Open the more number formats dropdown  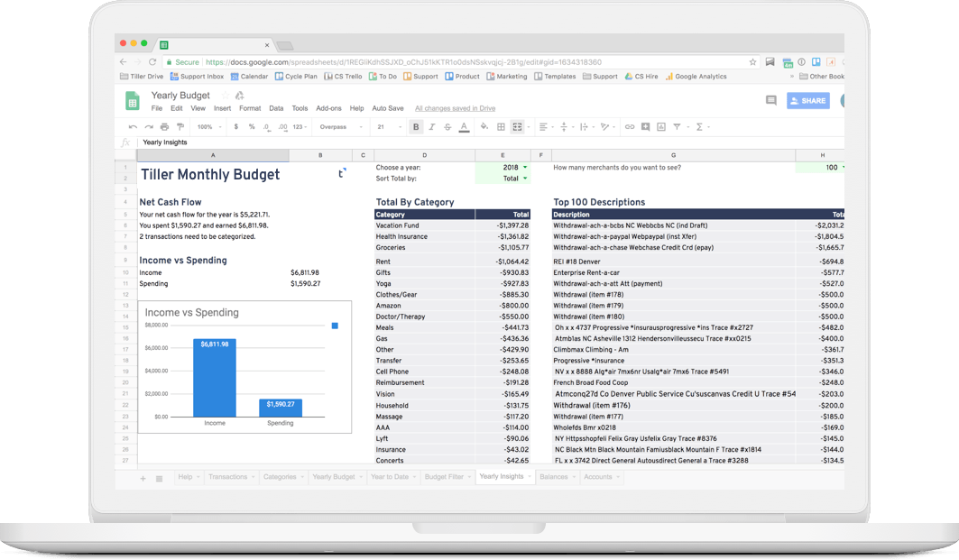300,127
